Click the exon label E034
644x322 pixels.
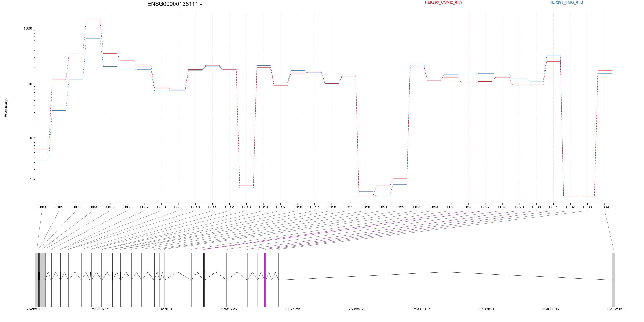(x=605, y=207)
